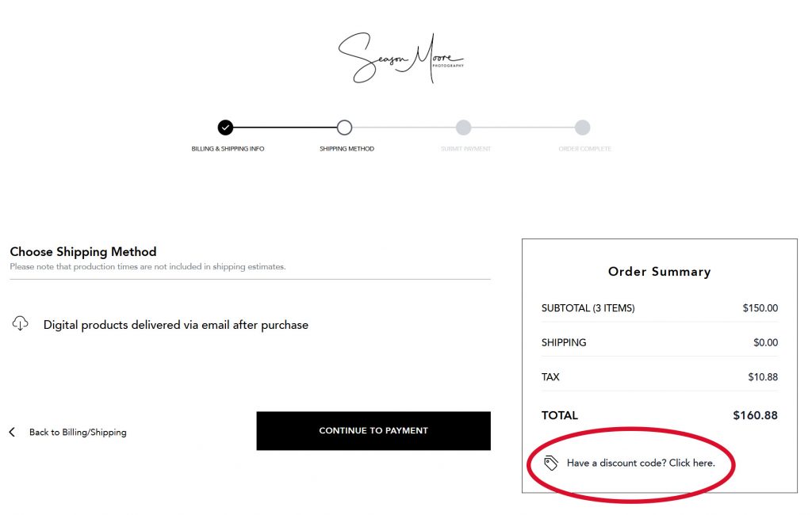Click the discount tag icon
The width and height of the screenshot is (812, 515).
pyautogui.click(x=551, y=463)
